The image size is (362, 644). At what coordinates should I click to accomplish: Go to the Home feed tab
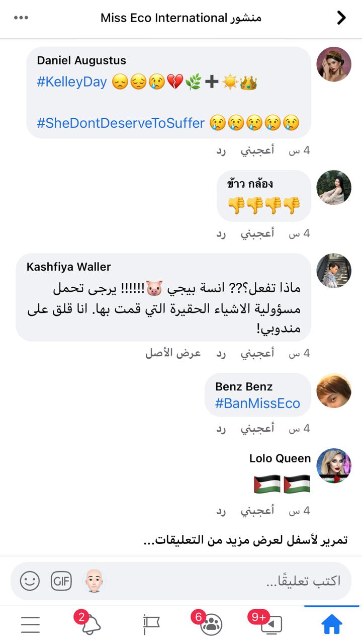pos(332,624)
